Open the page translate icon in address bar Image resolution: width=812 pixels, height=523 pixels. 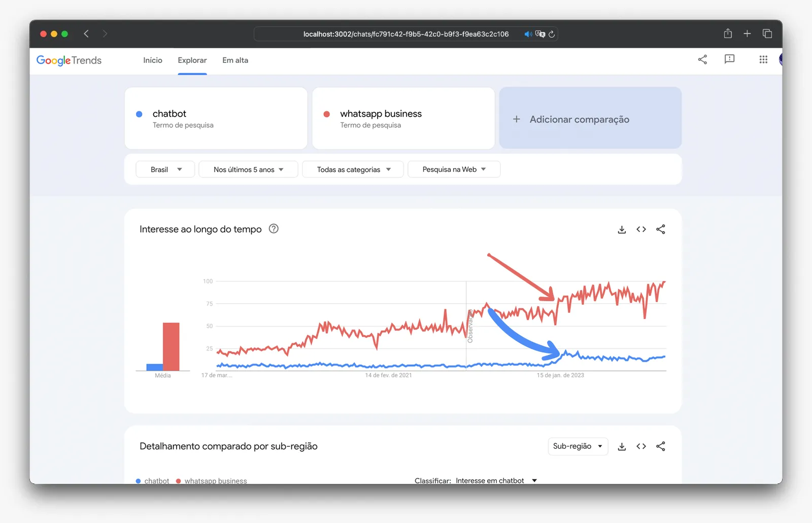click(540, 34)
